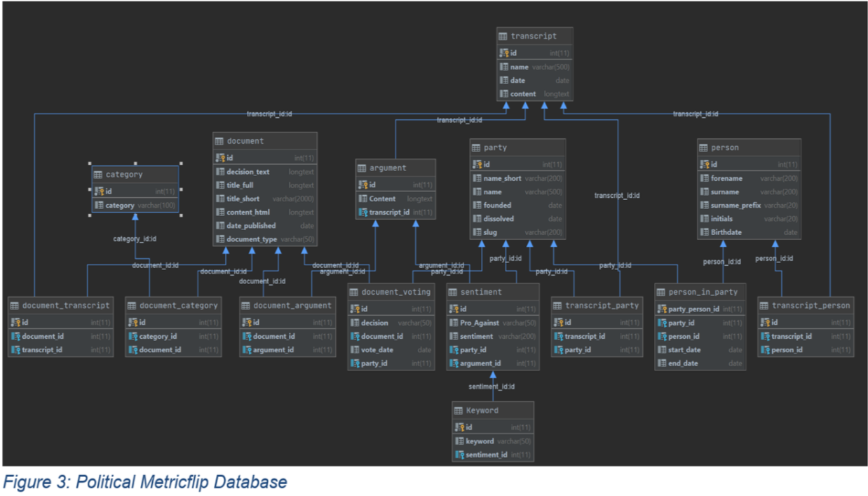Click the Figure 3 Political Metricflip Database caption
This screenshot has width=868, height=496.
coord(145,483)
